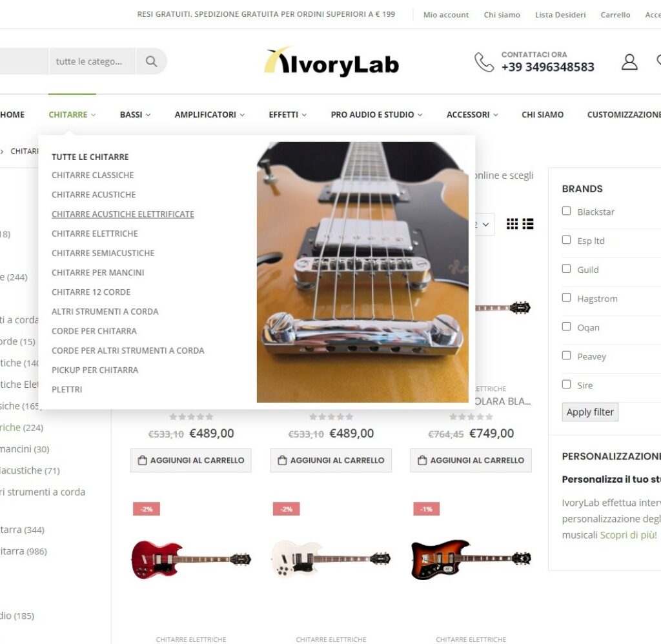Screen dimensions: 661x644
Task: Expand the Bassi menu dropdown
Action: coord(135,115)
